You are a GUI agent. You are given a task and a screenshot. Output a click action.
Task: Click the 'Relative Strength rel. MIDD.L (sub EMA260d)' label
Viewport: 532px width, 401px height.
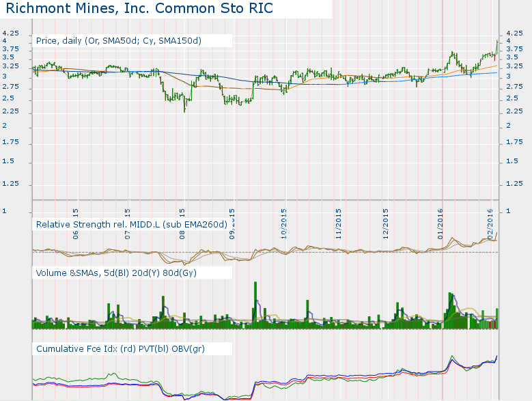coord(132,225)
